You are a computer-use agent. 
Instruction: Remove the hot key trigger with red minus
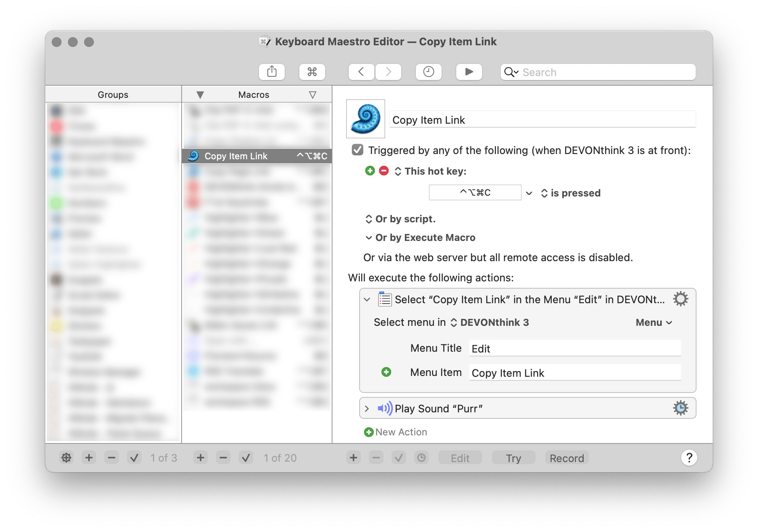point(384,171)
